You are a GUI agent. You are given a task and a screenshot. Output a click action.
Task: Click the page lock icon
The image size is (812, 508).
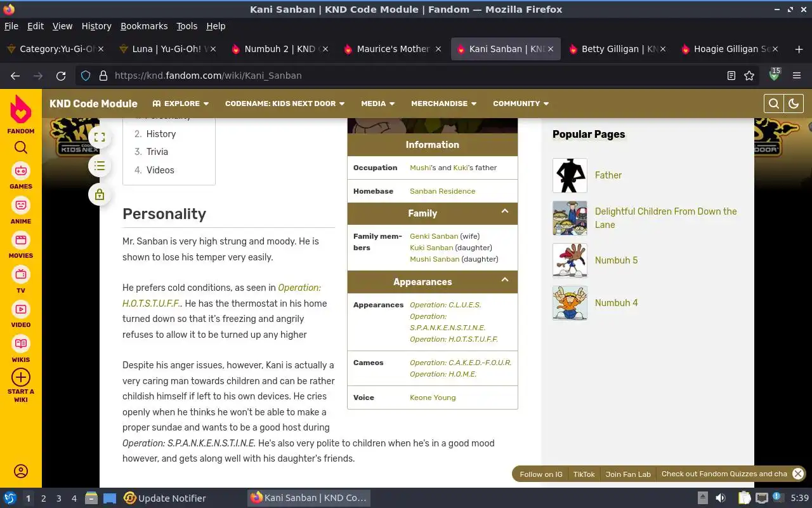point(100,195)
